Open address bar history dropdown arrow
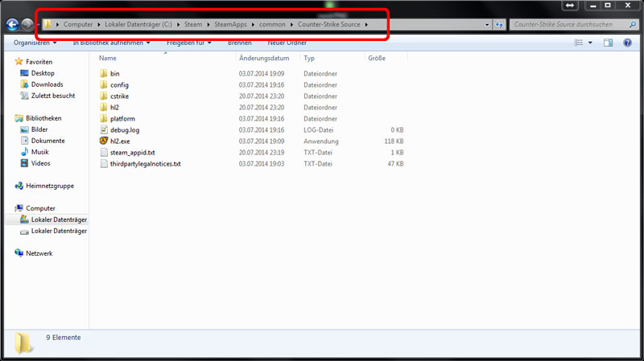The width and height of the screenshot is (644, 361). [487, 25]
